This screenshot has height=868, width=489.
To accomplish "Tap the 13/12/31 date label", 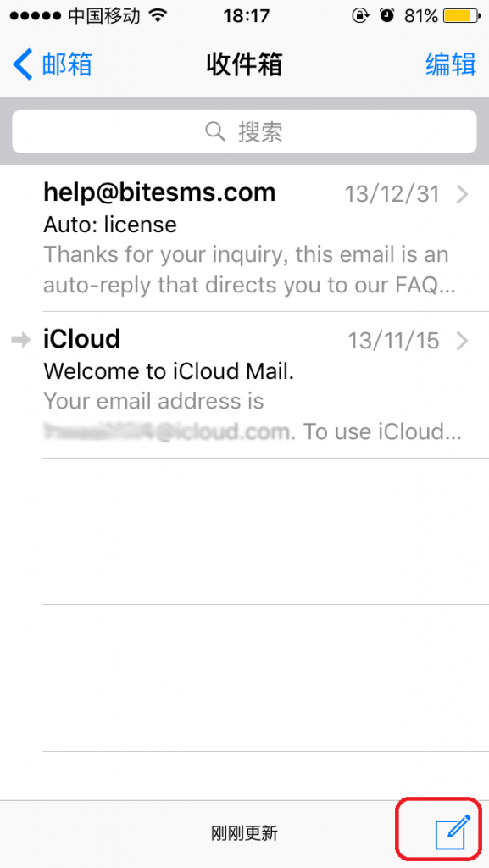I will tap(392, 194).
